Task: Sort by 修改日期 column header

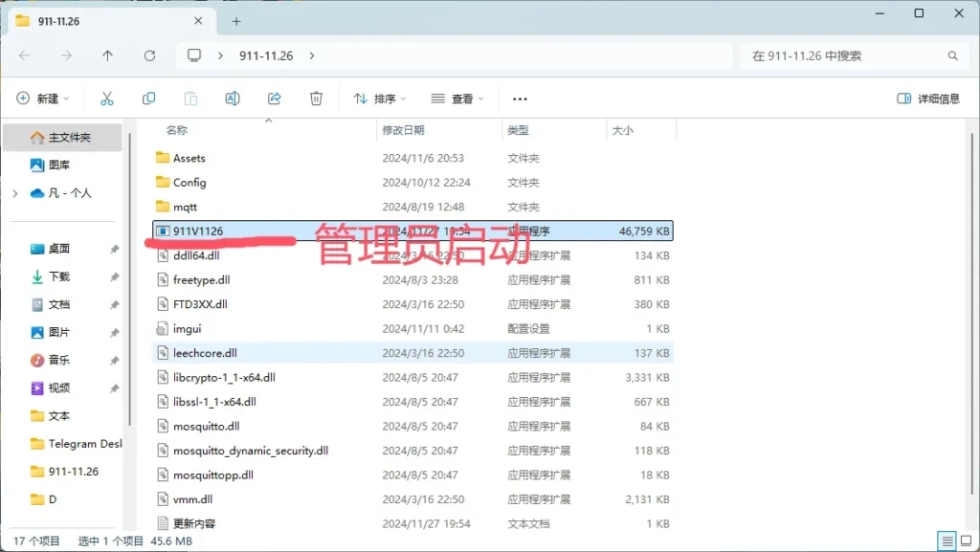Action: click(x=403, y=130)
